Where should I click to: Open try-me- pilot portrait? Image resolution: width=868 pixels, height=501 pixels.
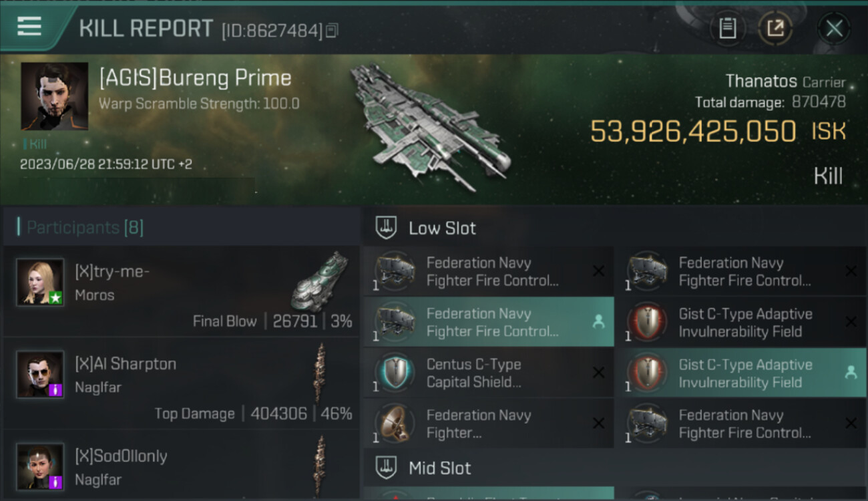coord(40,282)
